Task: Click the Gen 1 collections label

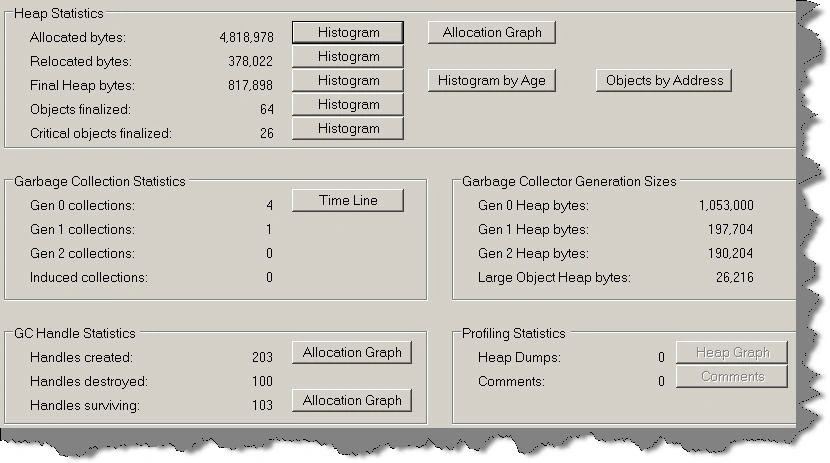Action: tap(82, 229)
